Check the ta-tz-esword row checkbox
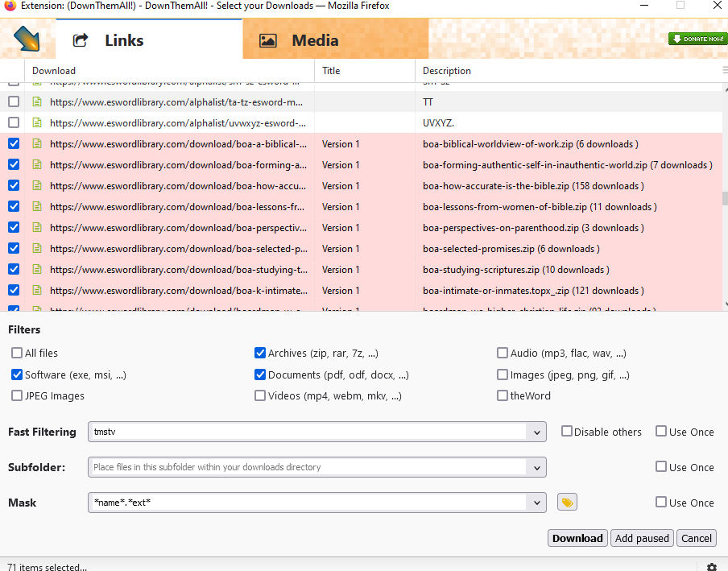This screenshot has width=728, height=571. click(14, 101)
